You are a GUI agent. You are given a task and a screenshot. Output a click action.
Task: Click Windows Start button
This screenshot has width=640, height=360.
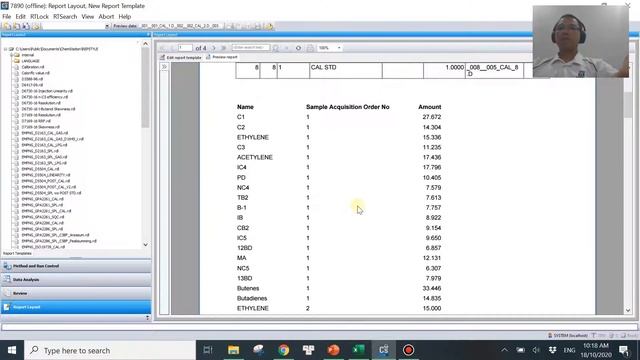(12, 350)
